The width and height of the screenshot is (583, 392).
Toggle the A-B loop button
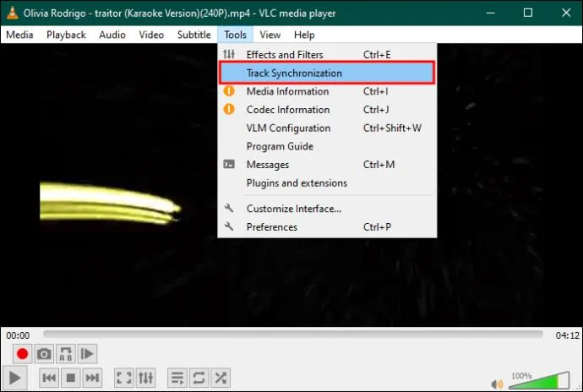coord(66,354)
